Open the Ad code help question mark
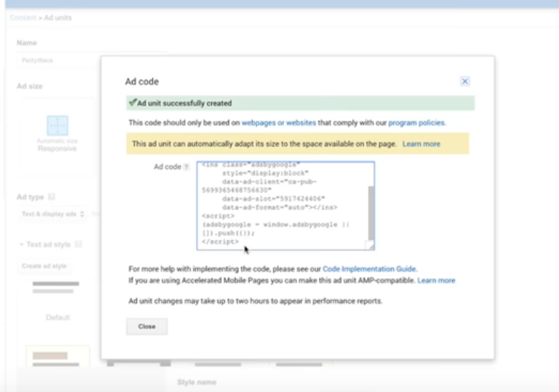 click(x=186, y=167)
